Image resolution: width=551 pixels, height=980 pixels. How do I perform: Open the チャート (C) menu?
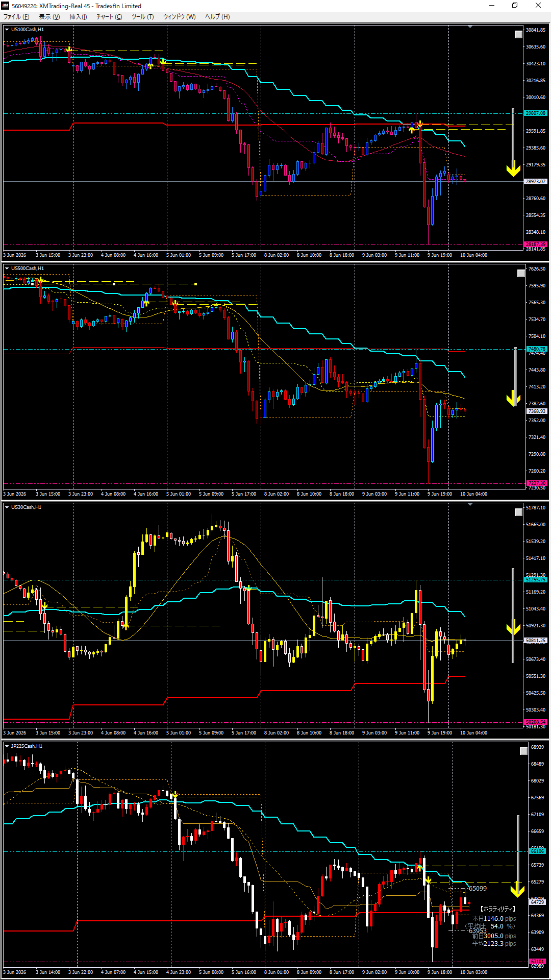pyautogui.click(x=109, y=17)
